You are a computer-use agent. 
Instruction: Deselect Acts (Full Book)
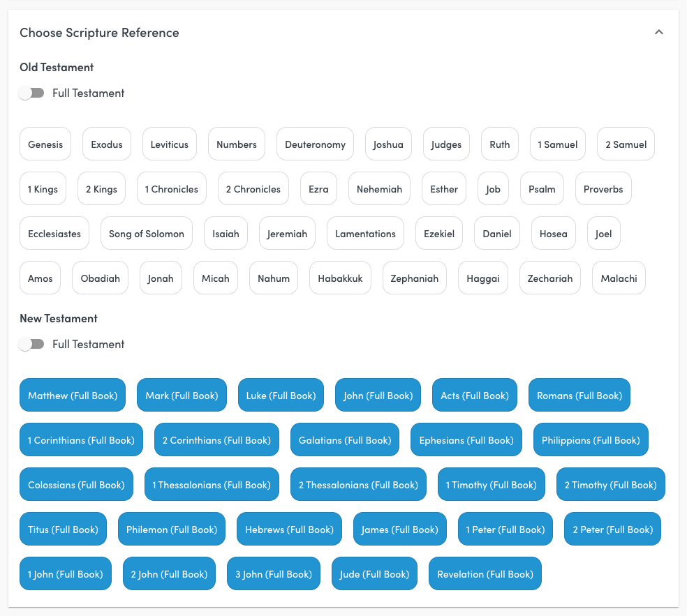[x=475, y=396]
